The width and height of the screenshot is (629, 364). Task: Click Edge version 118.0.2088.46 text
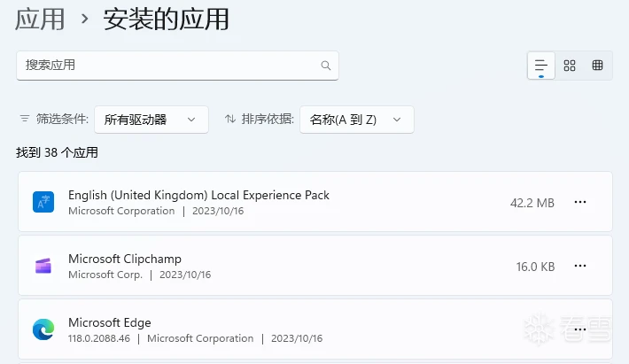click(99, 338)
